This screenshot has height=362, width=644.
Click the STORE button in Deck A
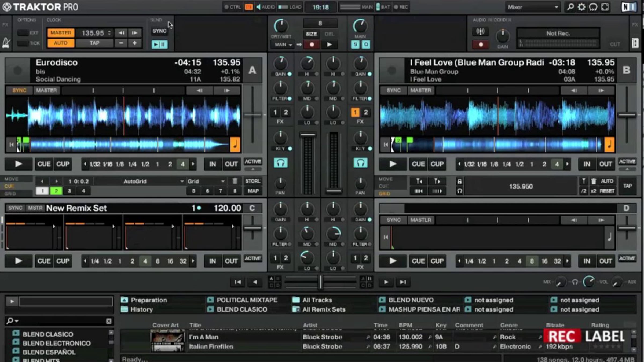coord(253,181)
